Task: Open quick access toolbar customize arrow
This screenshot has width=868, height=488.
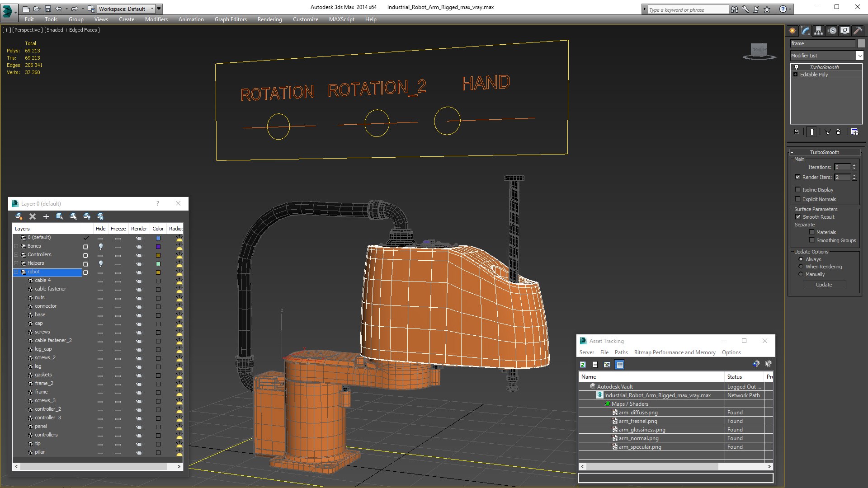Action: click(x=159, y=9)
